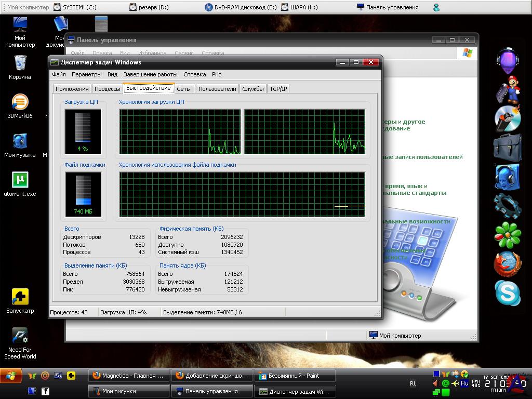Image resolution: width=532 pixels, height=399 pixels.
Task: Click the Windows Start button
Action: tap(10, 375)
